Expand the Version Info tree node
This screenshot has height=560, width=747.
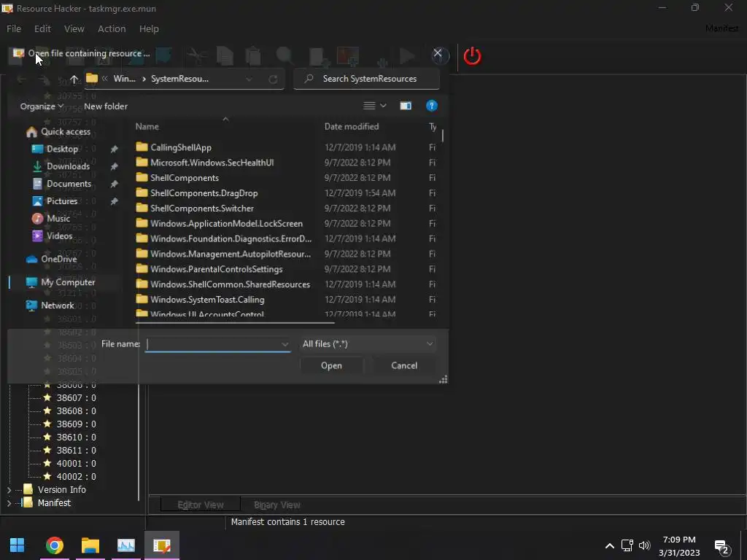9,489
